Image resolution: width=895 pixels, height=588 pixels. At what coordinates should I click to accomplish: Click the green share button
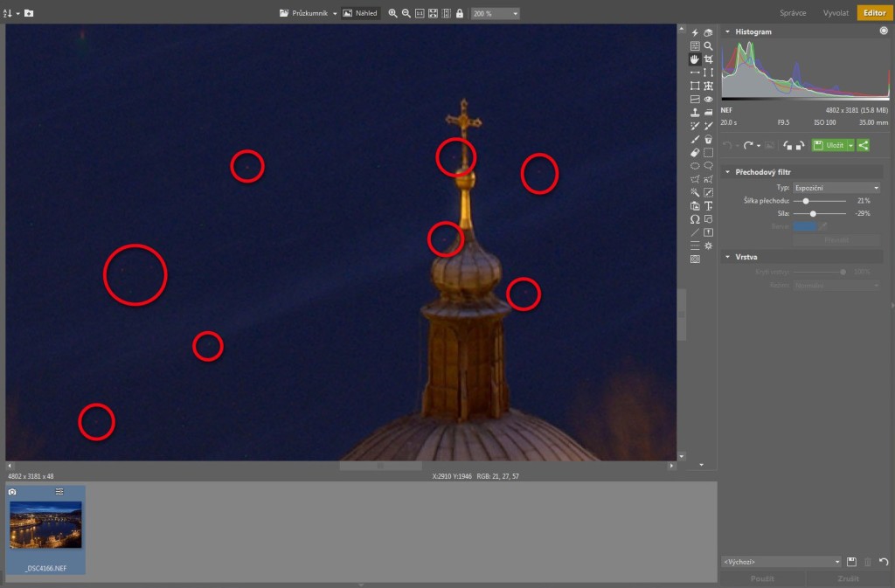click(863, 145)
